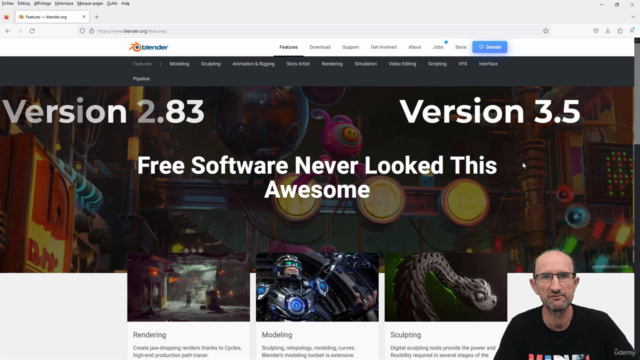
Task: Open the Download nav link
Action: click(x=320, y=47)
